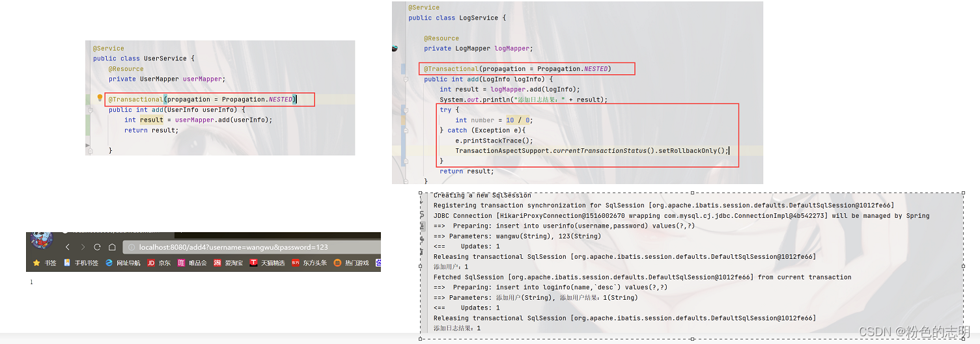Click the browser back arrow

[67, 247]
